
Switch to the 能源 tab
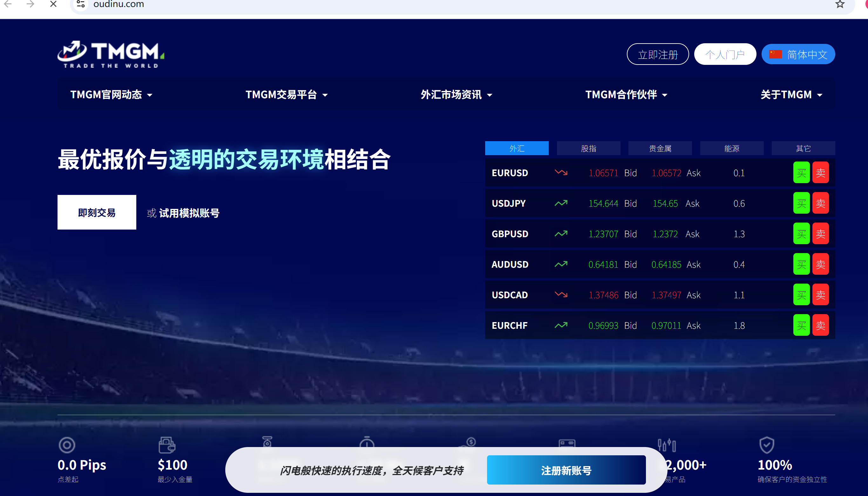click(732, 148)
